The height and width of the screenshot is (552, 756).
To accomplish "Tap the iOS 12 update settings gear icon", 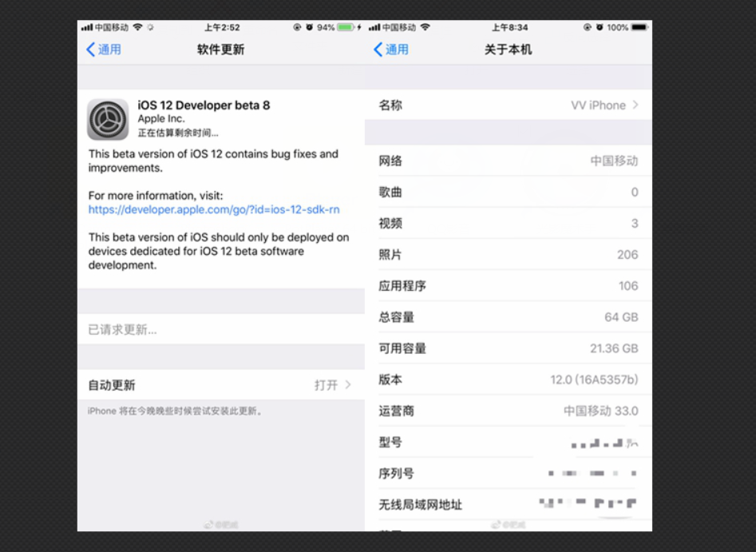I will [108, 119].
